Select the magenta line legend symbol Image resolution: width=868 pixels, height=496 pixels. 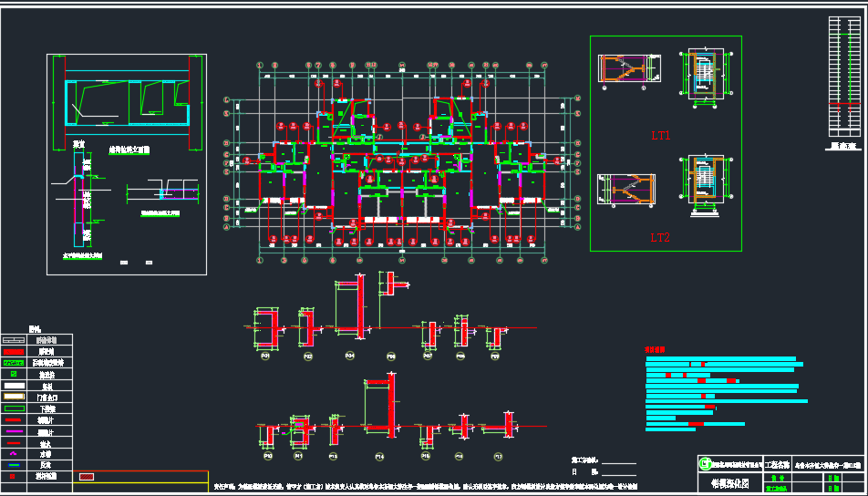[14, 431]
